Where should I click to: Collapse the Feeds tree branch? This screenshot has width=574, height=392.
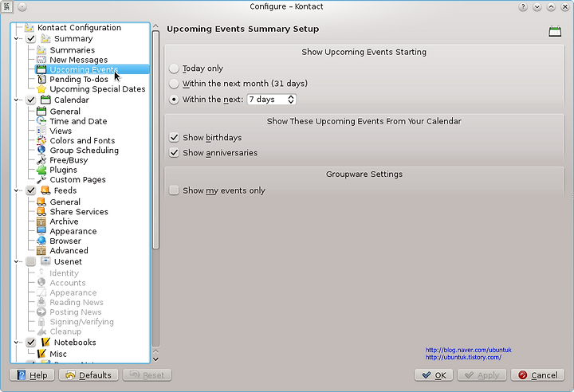(x=16, y=190)
